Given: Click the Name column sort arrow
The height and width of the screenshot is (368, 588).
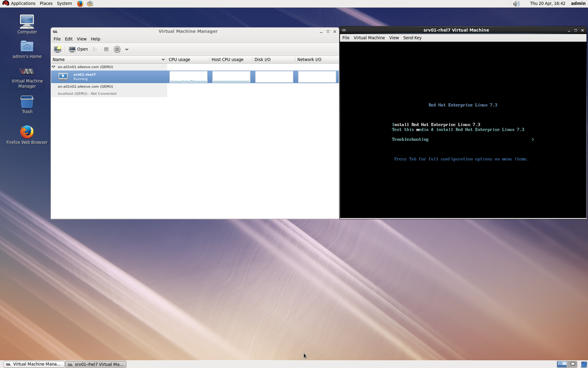Looking at the screenshot, I should pyautogui.click(x=163, y=59).
